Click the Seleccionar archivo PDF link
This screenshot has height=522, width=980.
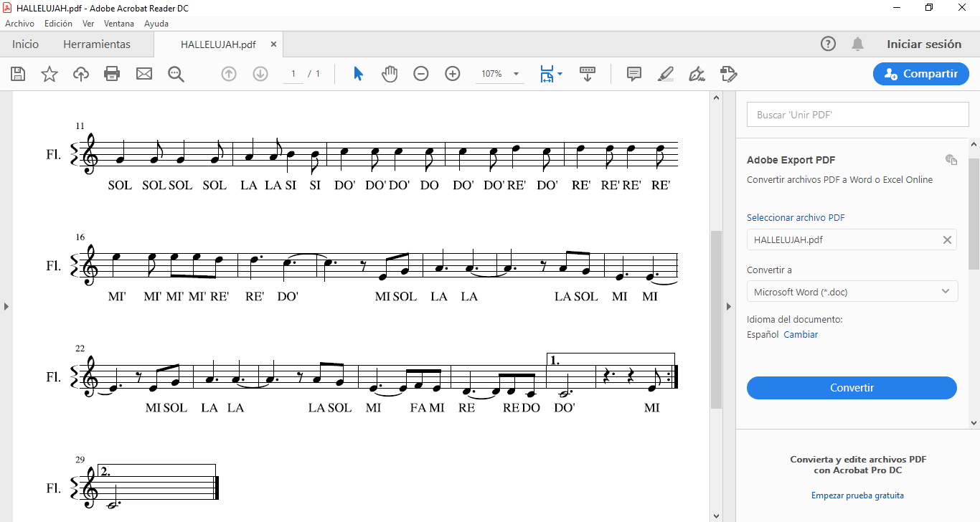pos(796,217)
